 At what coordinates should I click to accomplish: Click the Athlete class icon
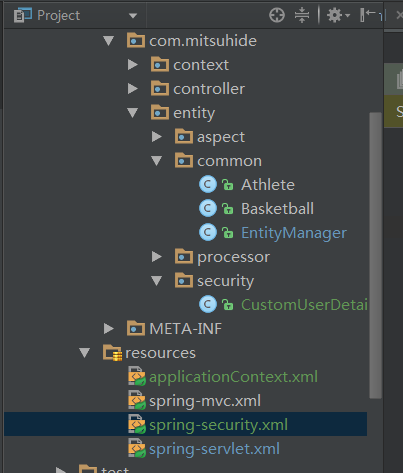coord(208,185)
